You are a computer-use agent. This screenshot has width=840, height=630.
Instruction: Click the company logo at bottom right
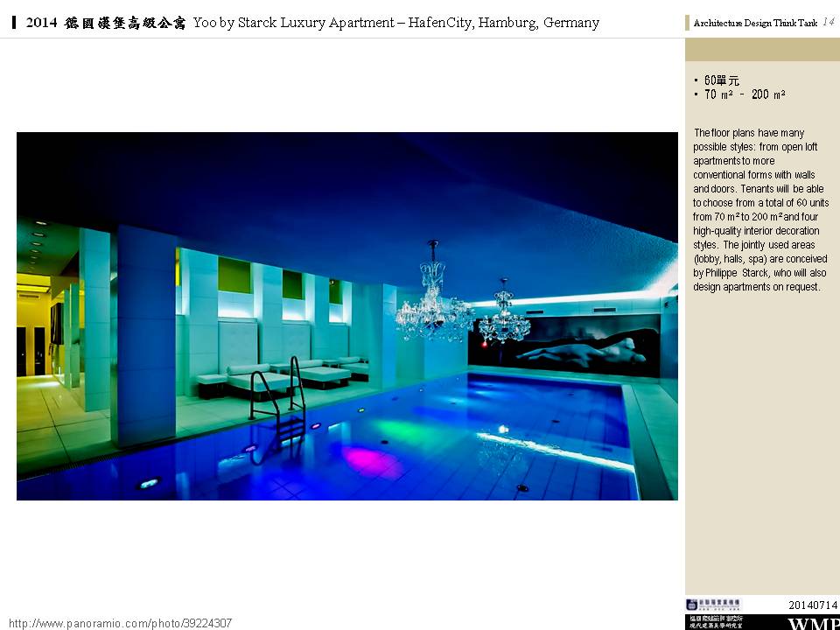(713, 605)
